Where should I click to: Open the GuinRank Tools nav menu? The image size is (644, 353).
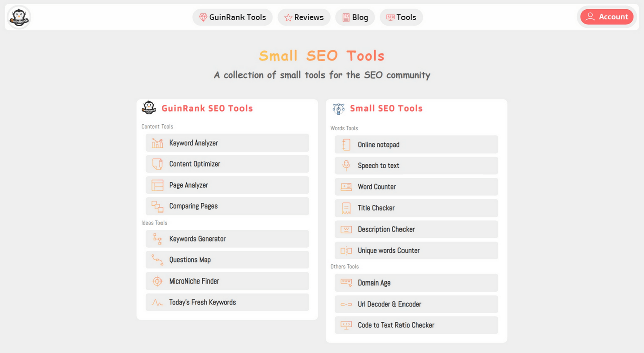point(232,17)
